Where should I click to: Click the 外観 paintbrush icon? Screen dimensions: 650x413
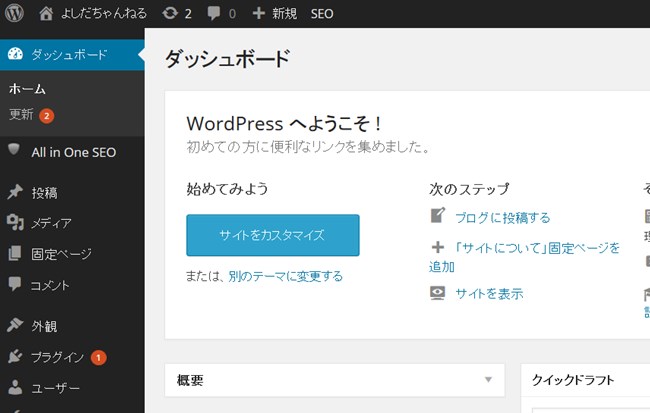click(15, 325)
